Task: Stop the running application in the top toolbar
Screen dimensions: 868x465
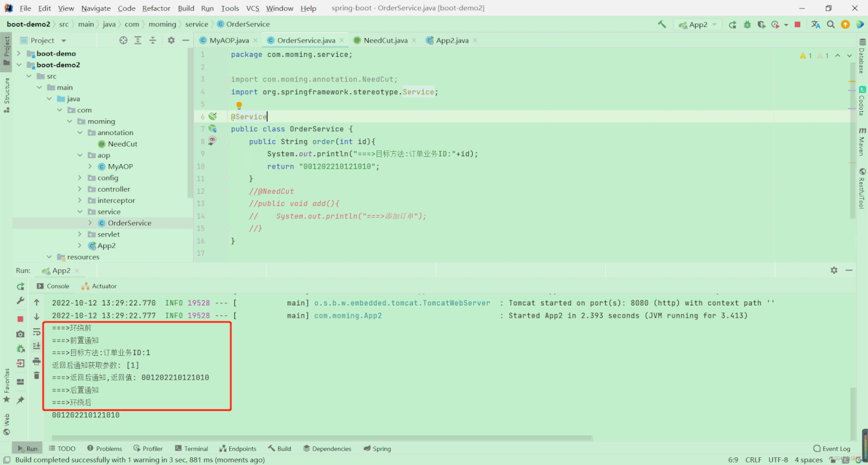Action: pos(798,25)
